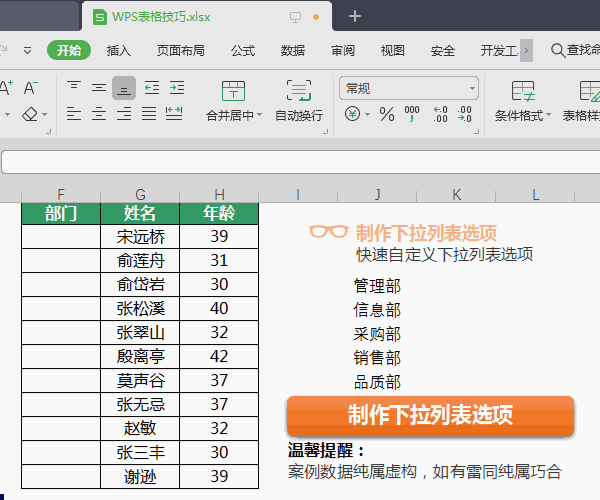Switch to the 开发工具 tab
Screen dimensions: 600x500
[x=499, y=50]
